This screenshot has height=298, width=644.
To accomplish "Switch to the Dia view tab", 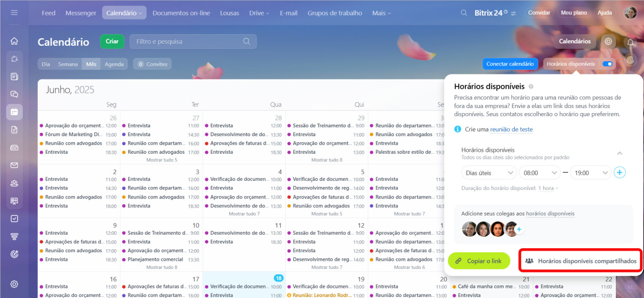I will click(46, 64).
